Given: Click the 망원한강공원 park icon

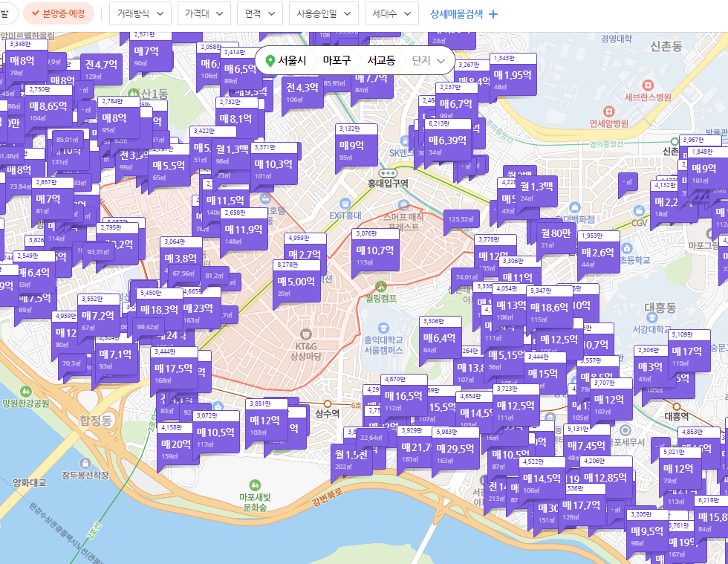Looking at the screenshot, I should point(25,392).
